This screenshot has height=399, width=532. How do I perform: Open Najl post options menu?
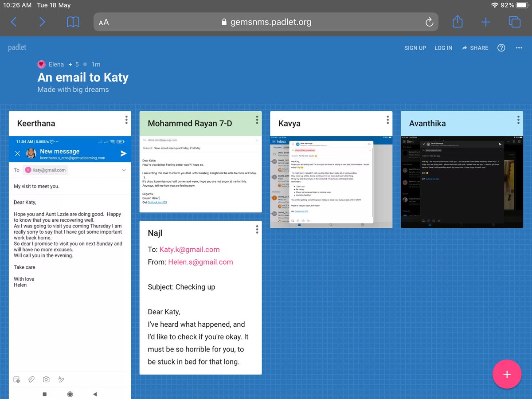click(257, 229)
